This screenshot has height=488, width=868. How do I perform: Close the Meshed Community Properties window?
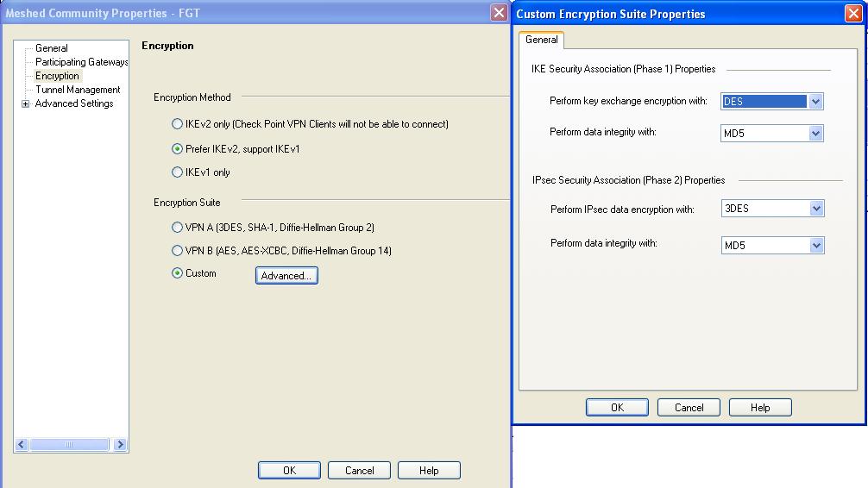(499, 13)
